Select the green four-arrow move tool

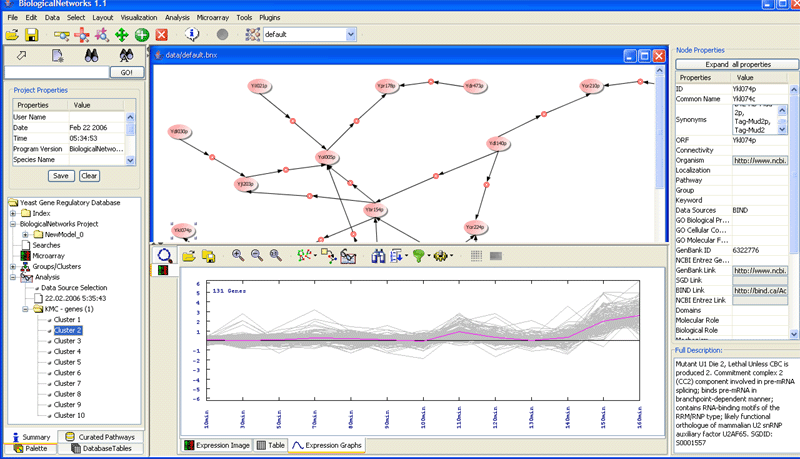pos(121,35)
